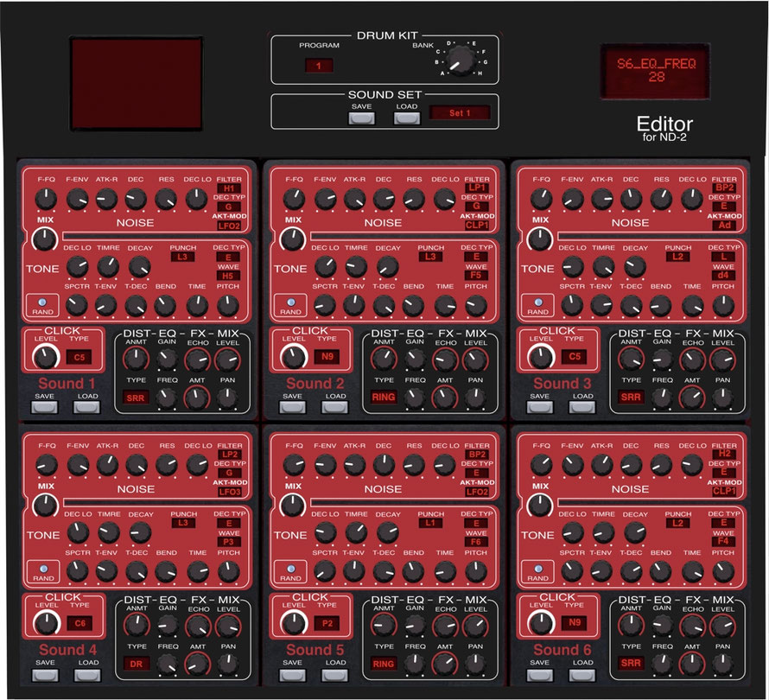Click Sound 5 ECHO knob

coord(445,627)
